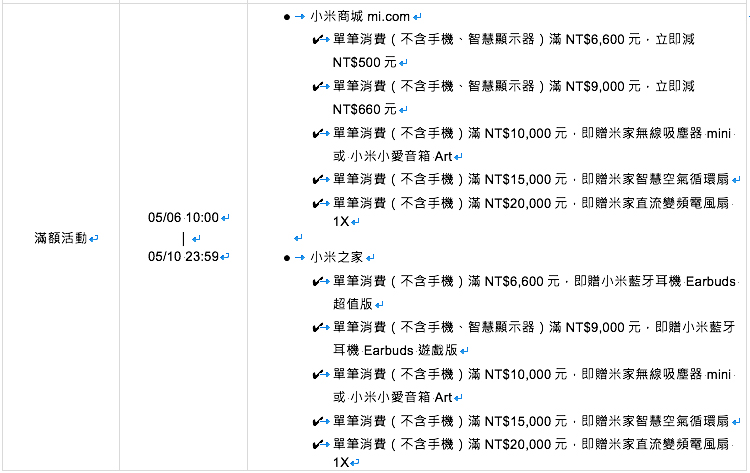Click first 或 小米小愛音箱 Art line under mi.com

pyautogui.click(x=393, y=156)
